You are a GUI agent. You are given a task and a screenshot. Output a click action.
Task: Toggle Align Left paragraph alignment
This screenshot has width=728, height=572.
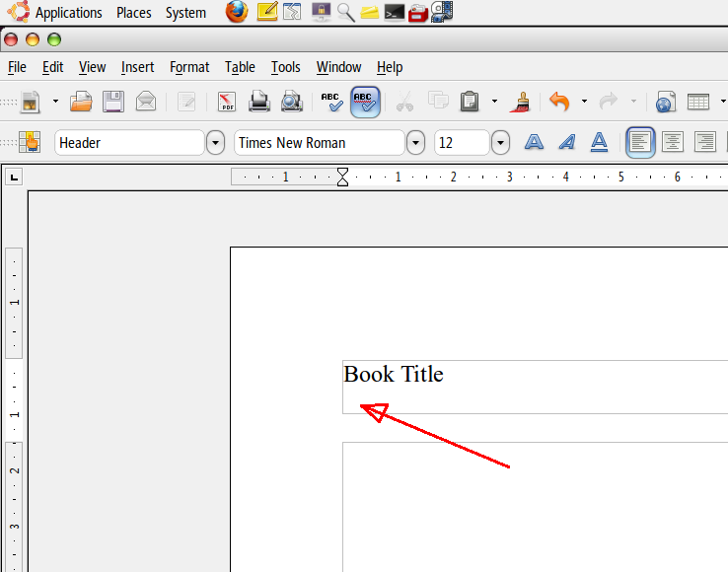[x=640, y=143]
